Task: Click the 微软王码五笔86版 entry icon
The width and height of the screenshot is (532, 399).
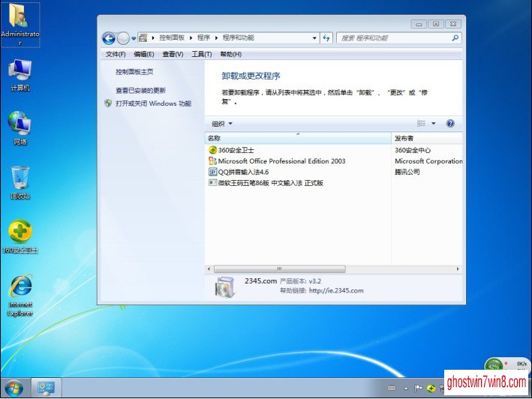Action: 212,183
